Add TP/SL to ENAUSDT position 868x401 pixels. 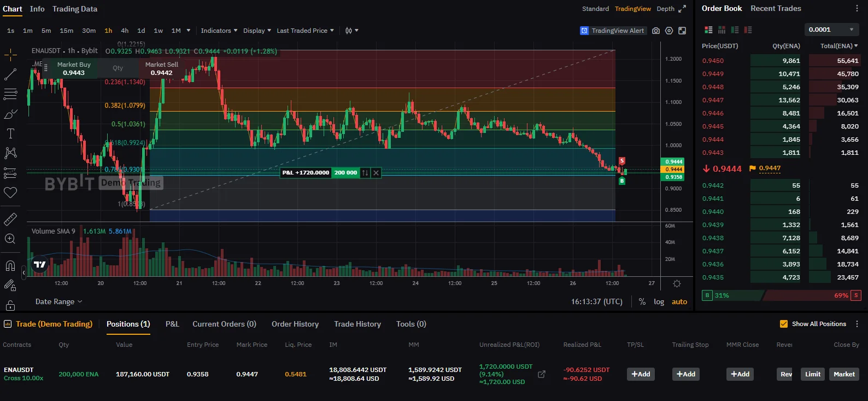coord(641,374)
